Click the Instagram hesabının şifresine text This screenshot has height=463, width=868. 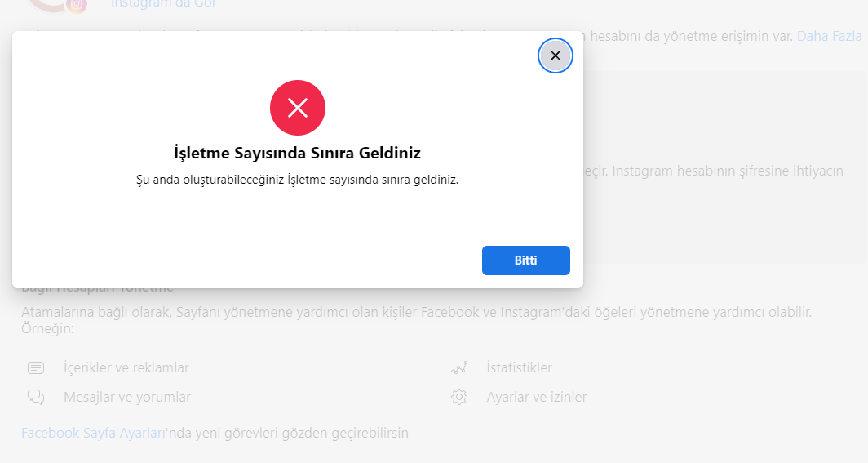tap(728, 171)
